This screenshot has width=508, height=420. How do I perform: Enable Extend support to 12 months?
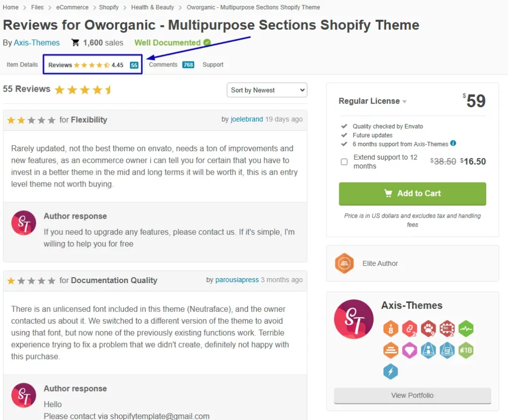click(x=345, y=161)
